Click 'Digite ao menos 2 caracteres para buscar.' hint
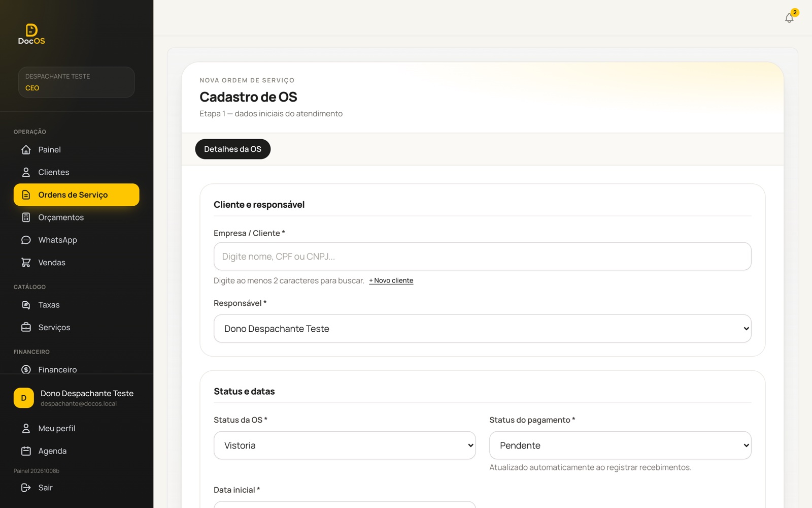Viewport: 812px width, 508px height. (289, 280)
